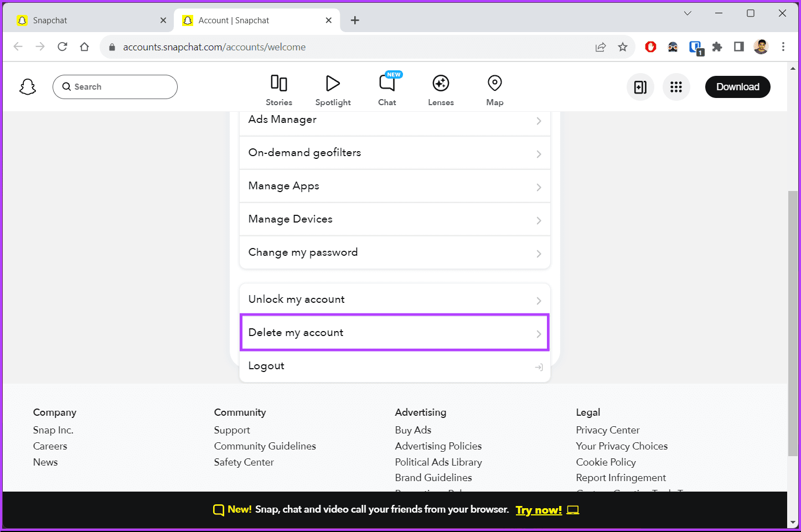
Task: Open Change my password row
Action: tap(395, 252)
